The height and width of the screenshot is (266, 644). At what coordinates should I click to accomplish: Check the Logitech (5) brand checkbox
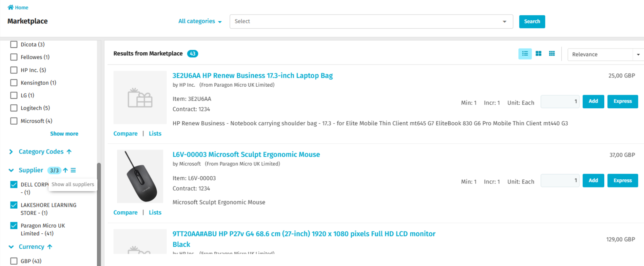pyautogui.click(x=14, y=108)
